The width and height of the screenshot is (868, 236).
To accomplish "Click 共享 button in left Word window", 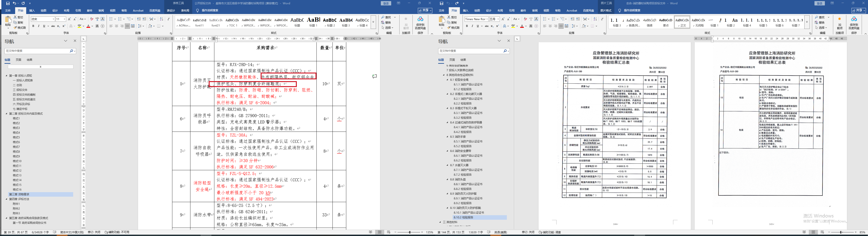I will click(x=425, y=10).
